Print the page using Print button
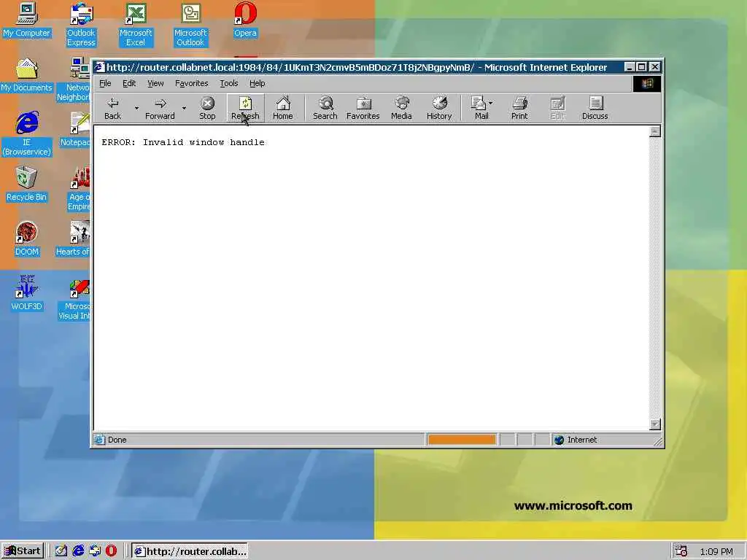The width and height of the screenshot is (747, 560). coord(519,109)
